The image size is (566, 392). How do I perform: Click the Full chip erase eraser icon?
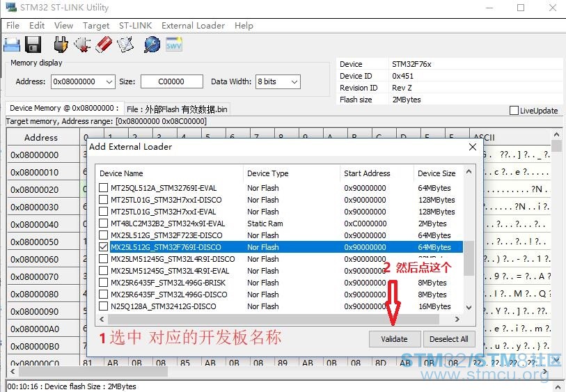pos(104,45)
